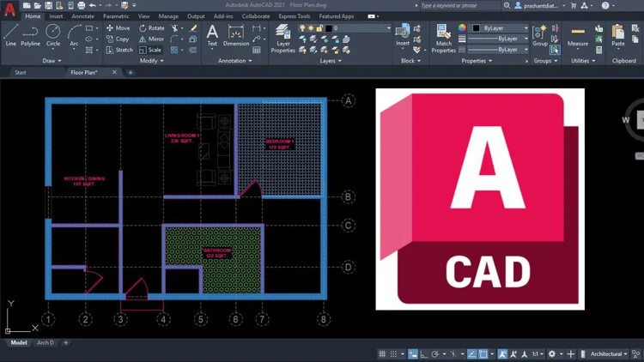Expand the Properties panel
644x362 pixels.
[477, 61]
